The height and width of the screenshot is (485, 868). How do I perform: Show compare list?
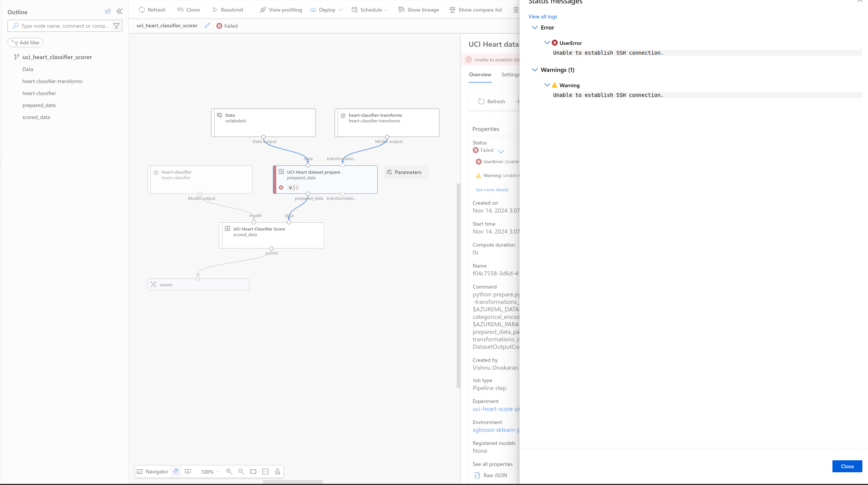tap(476, 10)
